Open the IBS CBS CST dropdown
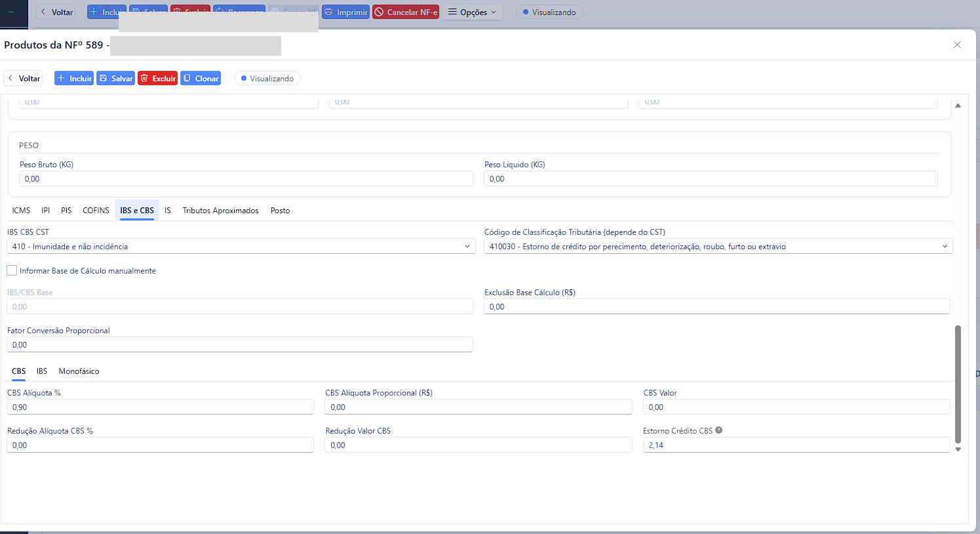 tap(241, 247)
